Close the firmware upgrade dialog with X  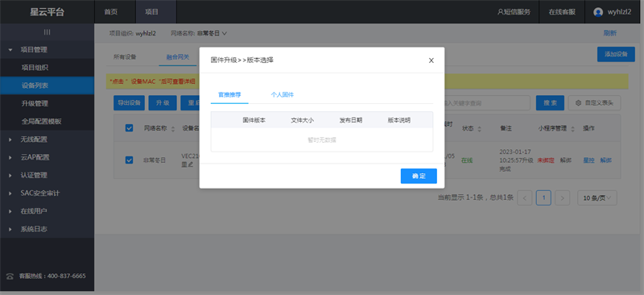coord(431,60)
